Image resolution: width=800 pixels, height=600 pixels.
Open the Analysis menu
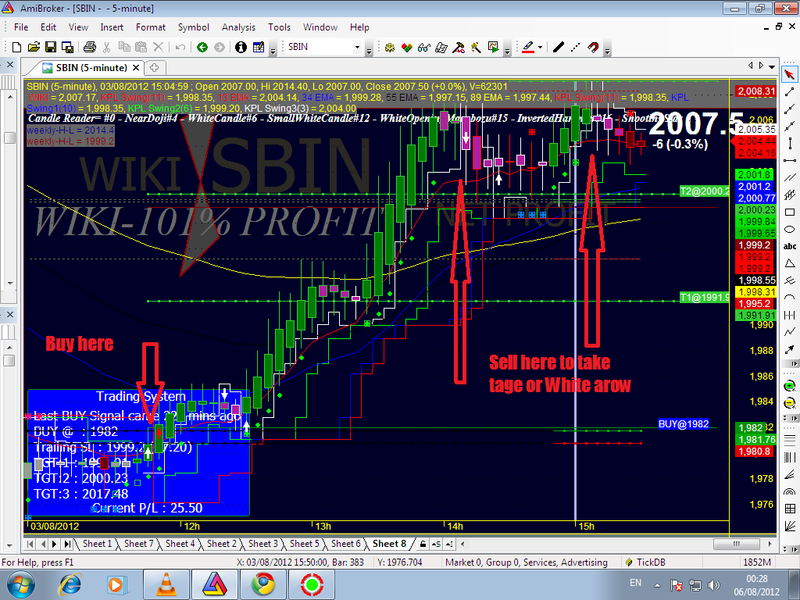click(238, 28)
